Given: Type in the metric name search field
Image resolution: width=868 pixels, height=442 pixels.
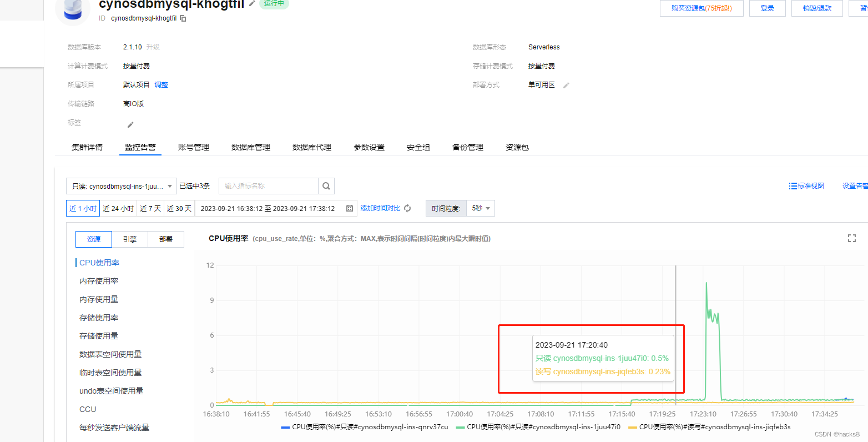Looking at the screenshot, I should click(x=269, y=186).
